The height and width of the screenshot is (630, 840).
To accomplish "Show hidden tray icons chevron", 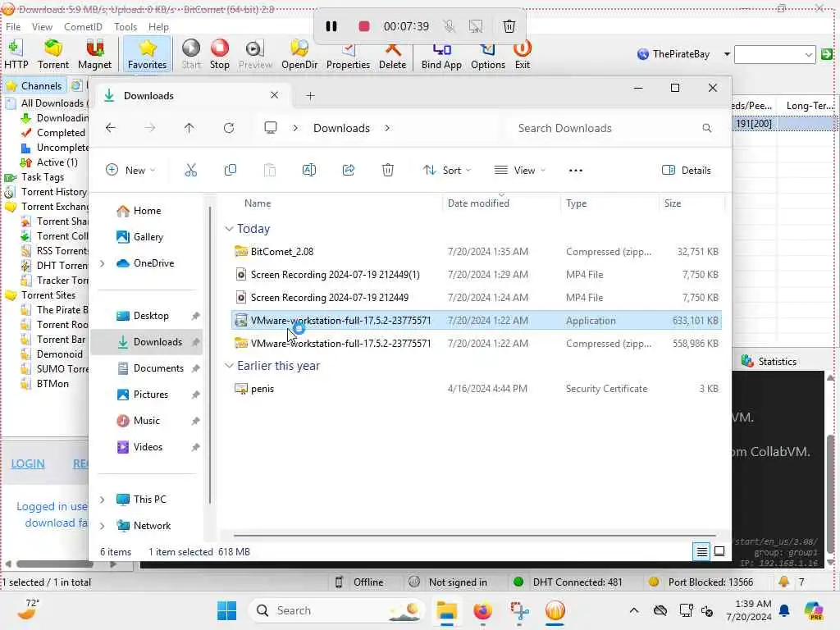I will click(x=634, y=610).
